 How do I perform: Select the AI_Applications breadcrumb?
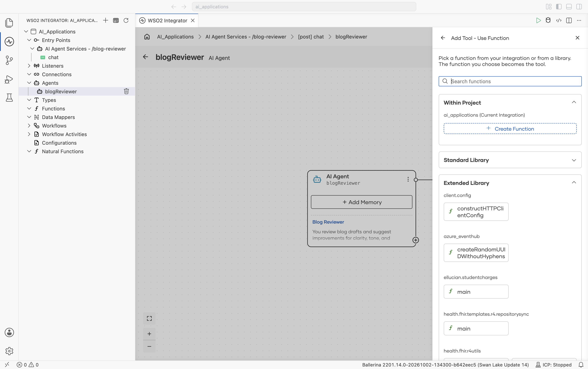175,37
